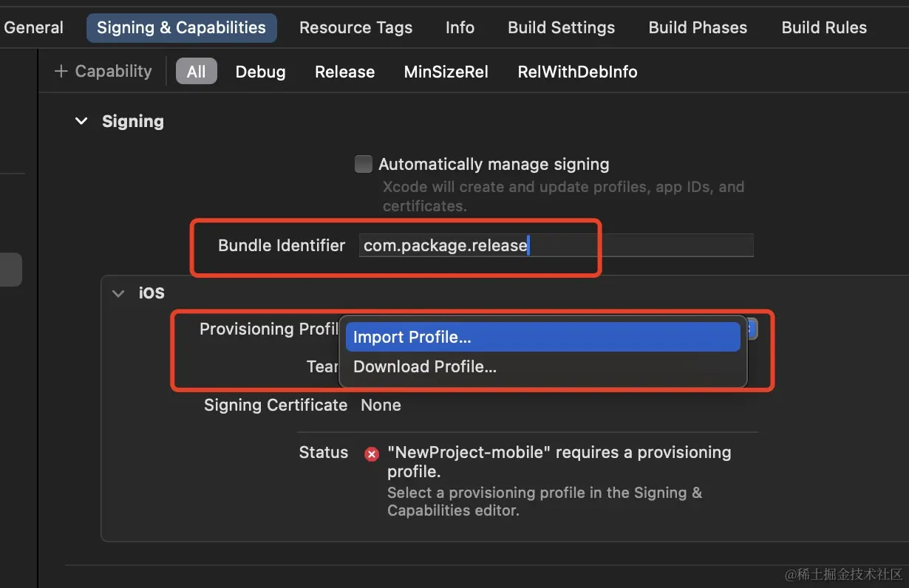Screen dimensions: 909x588
Task: Click the plus Capability icon
Action: click(x=61, y=72)
